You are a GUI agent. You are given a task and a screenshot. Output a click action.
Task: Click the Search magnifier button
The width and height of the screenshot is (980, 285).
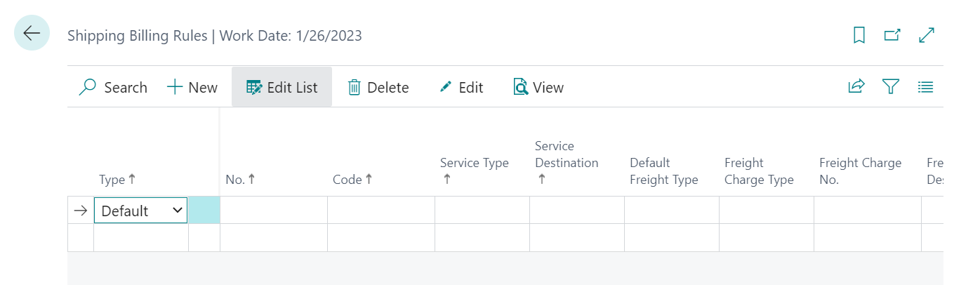[x=113, y=88]
